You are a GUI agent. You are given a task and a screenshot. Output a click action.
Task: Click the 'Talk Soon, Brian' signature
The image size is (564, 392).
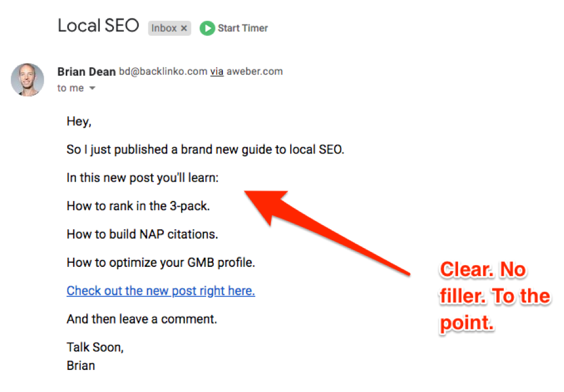pos(95,357)
